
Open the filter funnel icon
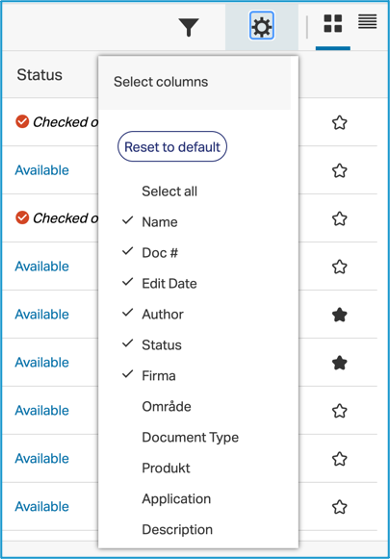tap(189, 28)
